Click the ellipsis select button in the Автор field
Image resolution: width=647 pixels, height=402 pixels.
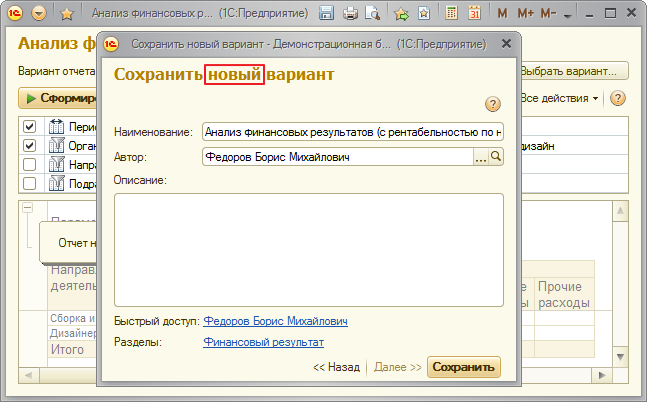[480, 157]
